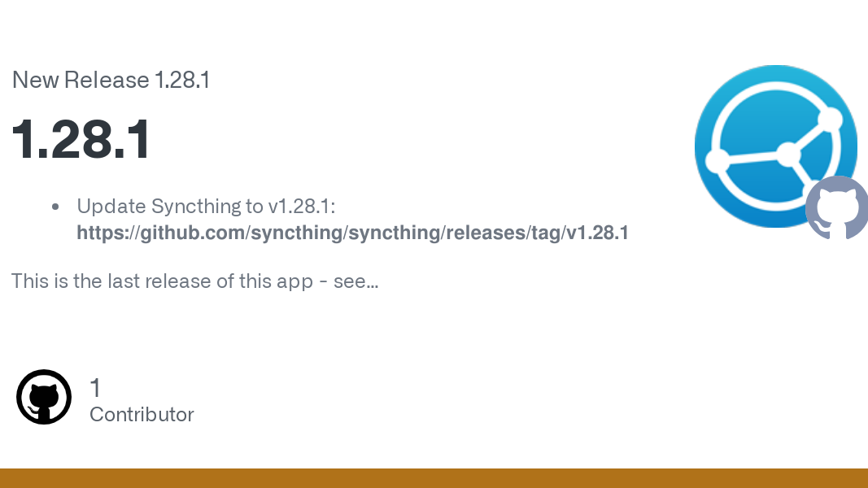Image resolution: width=868 pixels, height=488 pixels.
Task: Click the upper-right node of Syncthing logo
Action: [x=830, y=119]
